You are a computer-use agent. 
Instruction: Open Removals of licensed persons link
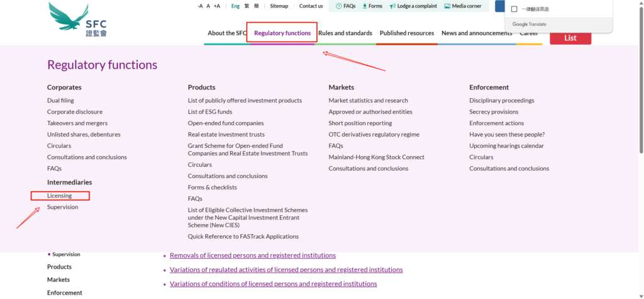click(253, 256)
